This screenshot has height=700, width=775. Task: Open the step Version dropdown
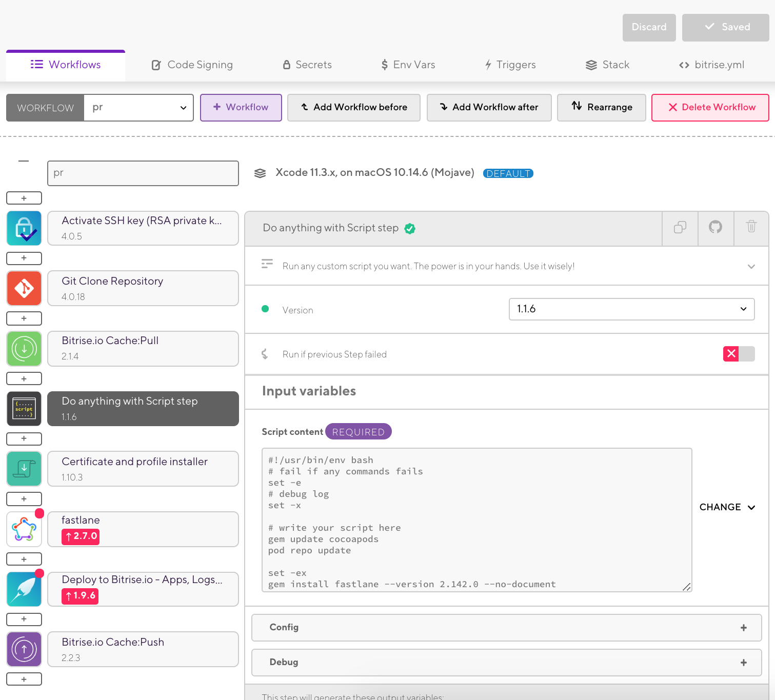631,309
